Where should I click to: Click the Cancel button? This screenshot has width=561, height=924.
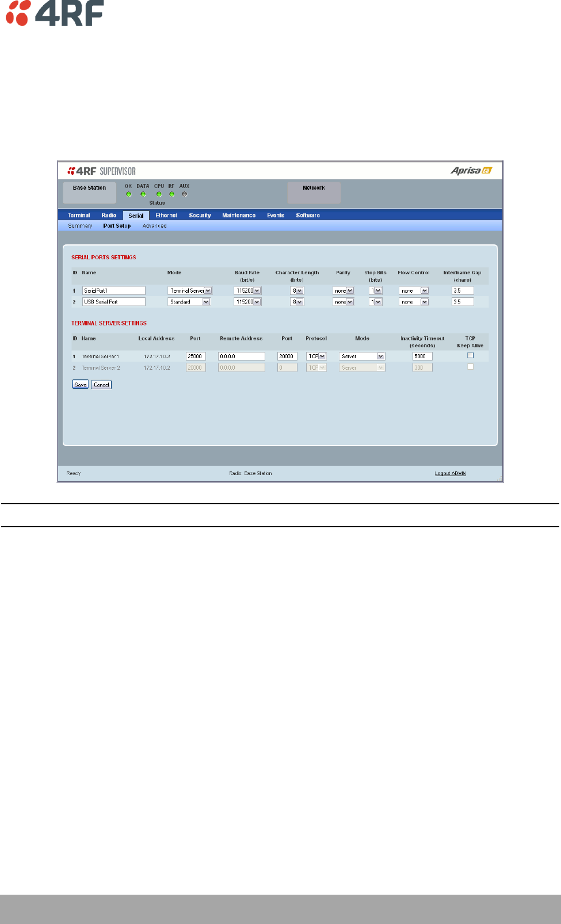tap(102, 385)
